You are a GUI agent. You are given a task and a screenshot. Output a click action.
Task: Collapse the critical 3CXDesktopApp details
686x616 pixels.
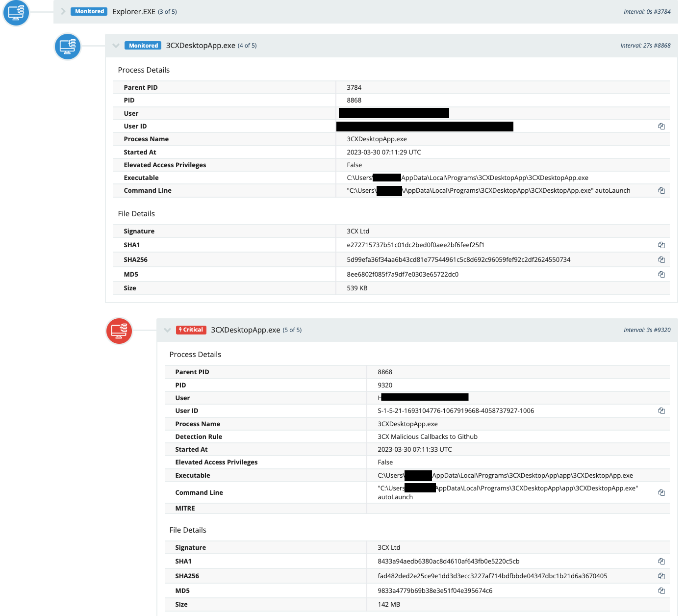pyautogui.click(x=167, y=330)
